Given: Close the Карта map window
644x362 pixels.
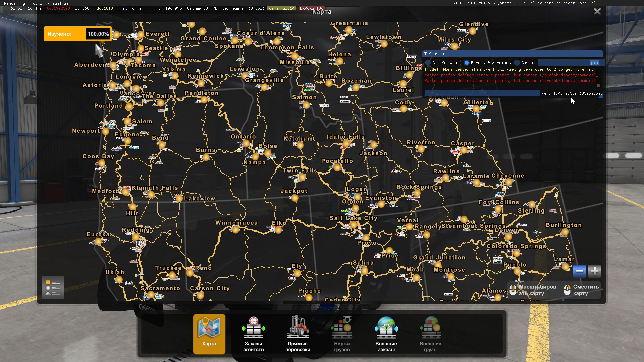Looking at the screenshot, I should [x=597, y=11].
